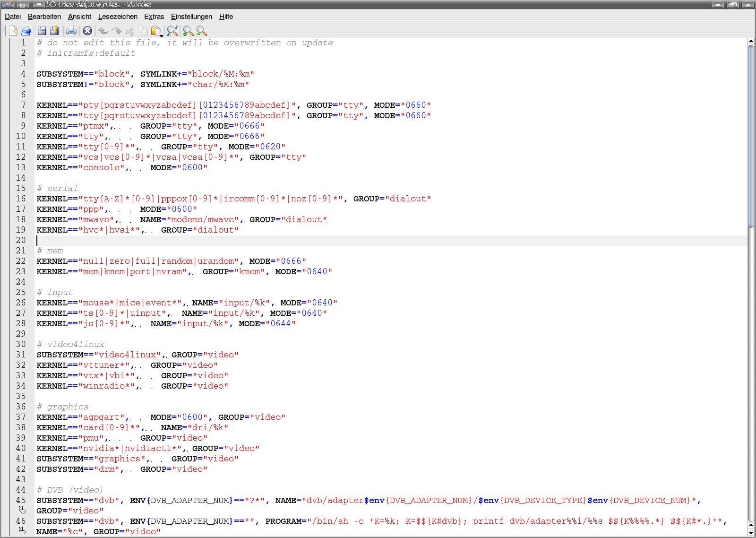Click the shade button left of the window title

pyautogui.click(x=38, y=5)
